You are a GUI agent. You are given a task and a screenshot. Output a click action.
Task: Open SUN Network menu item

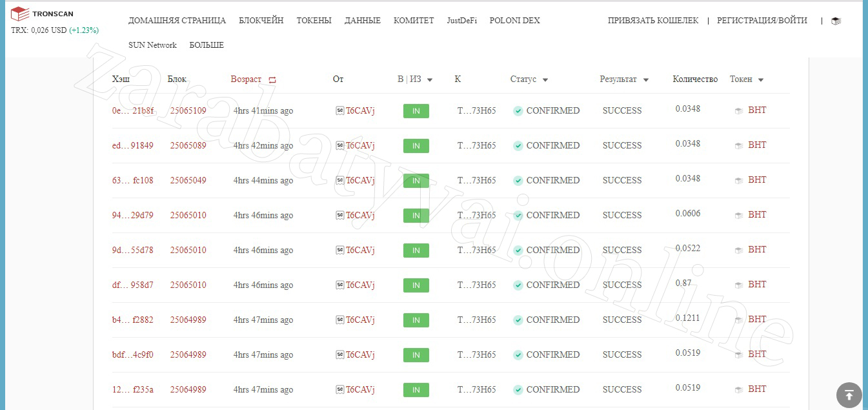point(152,45)
